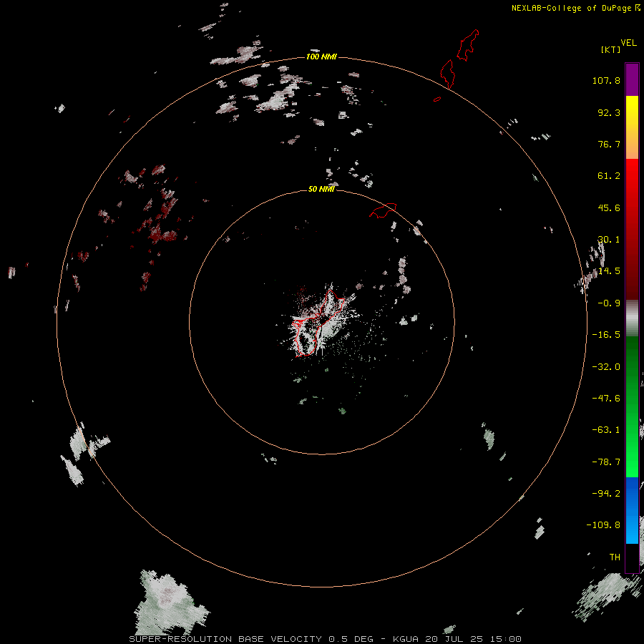Click the 30.1 color bar value
The width and height of the screenshot is (644, 644).
[609, 240]
